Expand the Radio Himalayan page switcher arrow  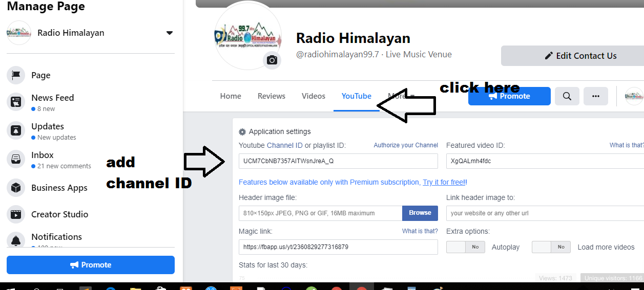point(170,33)
